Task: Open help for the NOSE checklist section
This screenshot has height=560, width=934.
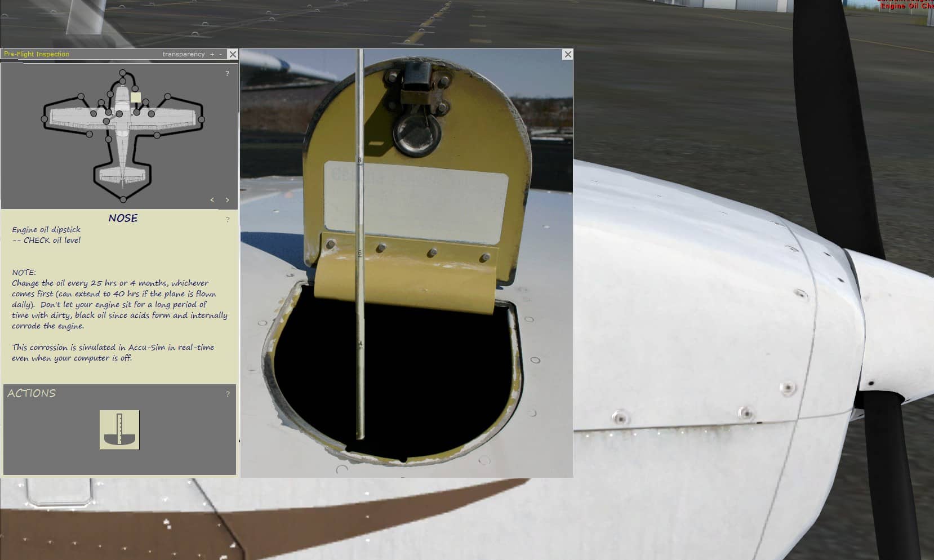Action: coord(228,220)
